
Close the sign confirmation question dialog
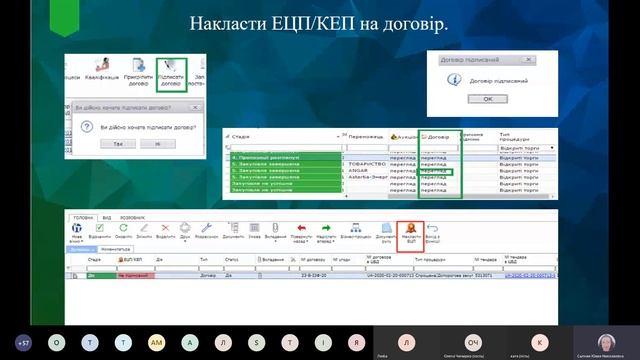coord(195,107)
